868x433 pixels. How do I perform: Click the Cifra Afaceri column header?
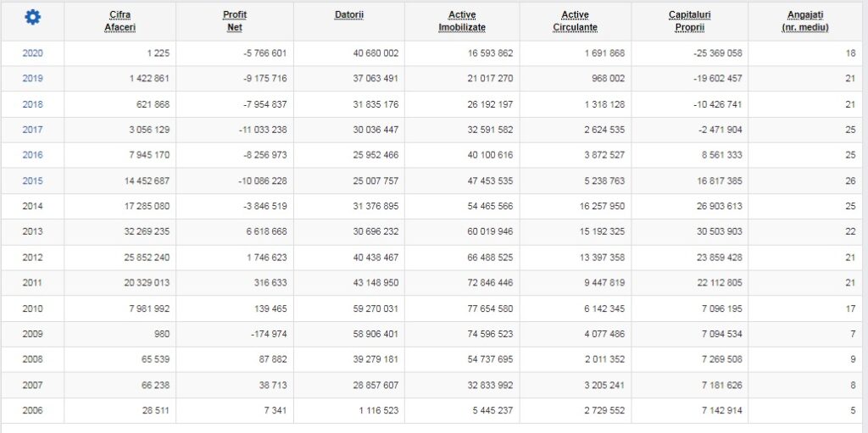(x=120, y=21)
